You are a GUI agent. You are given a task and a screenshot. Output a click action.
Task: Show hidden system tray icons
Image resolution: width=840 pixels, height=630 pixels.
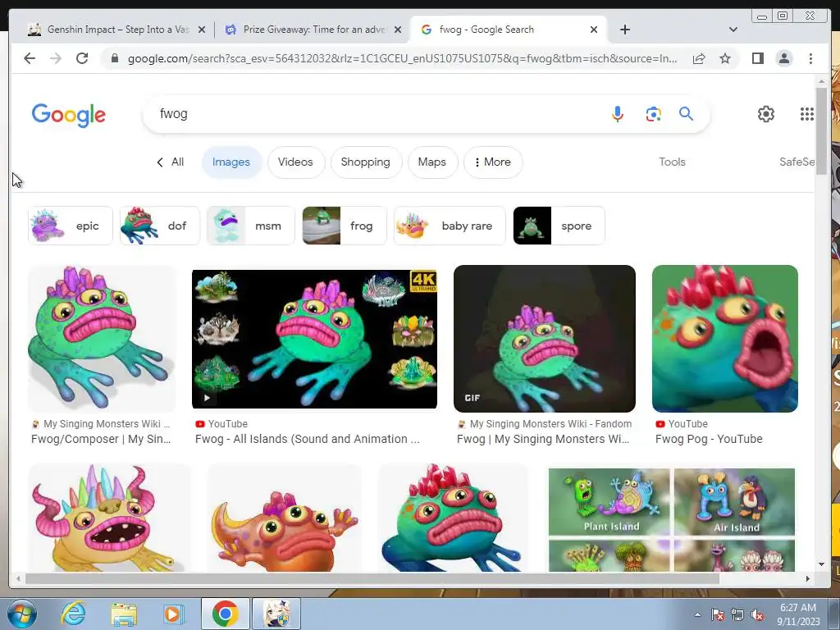(x=697, y=615)
